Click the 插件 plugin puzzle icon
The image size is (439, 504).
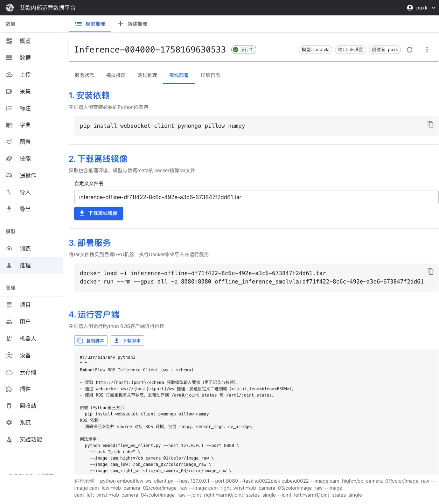point(9,389)
